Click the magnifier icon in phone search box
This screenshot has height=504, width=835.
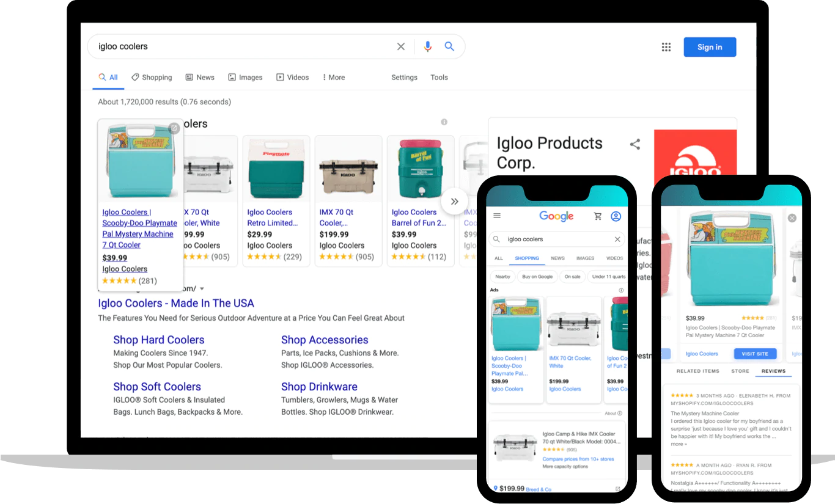497,239
